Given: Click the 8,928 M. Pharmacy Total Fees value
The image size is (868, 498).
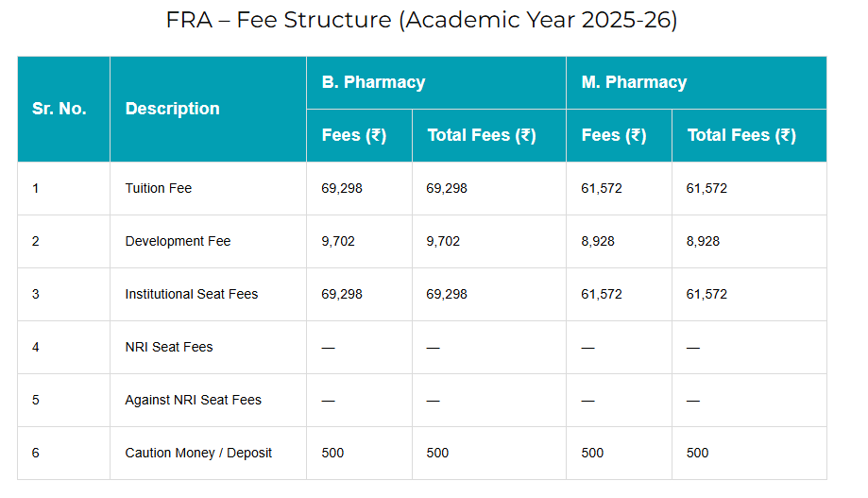Looking at the screenshot, I should point(703,241).
